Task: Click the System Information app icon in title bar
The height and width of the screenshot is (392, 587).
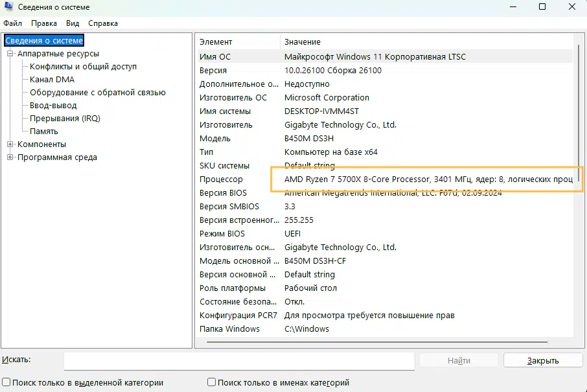Action: 9,7
